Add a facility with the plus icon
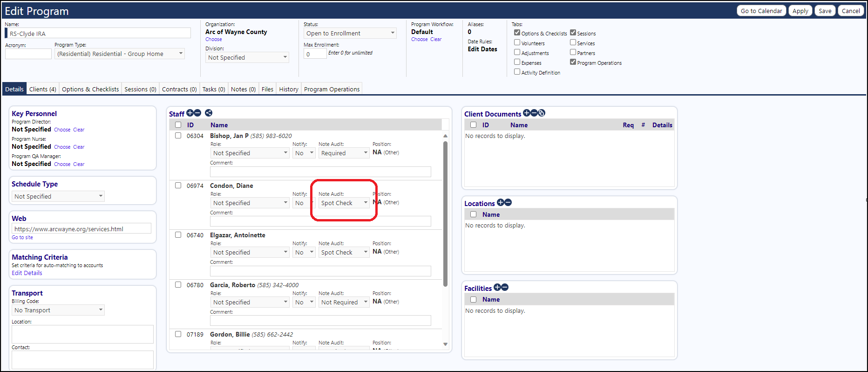Image resolution: width=868 pixels, height=372 pixels. [497, 287]
